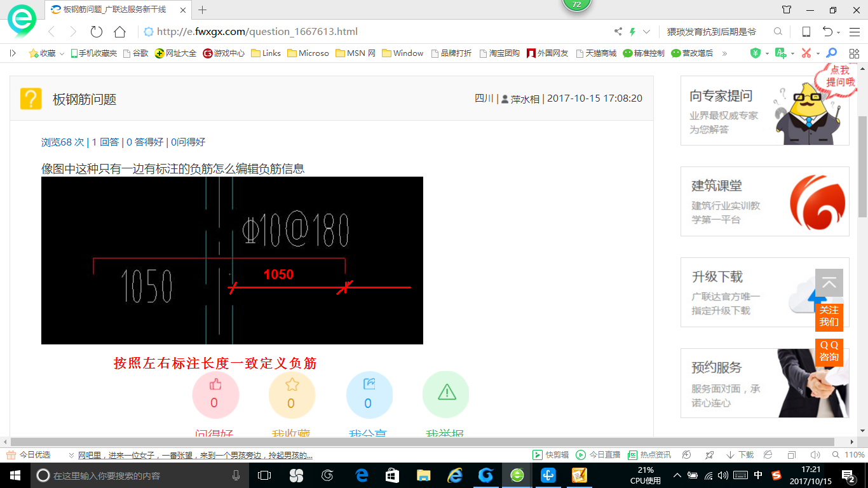Open the 网址大全 bookmark
Image resolution: width=868 pixels, height=488 pixels.
176,53
